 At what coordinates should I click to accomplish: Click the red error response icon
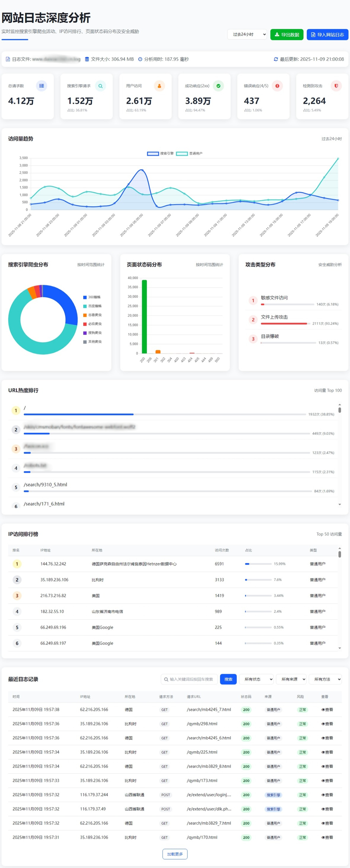coord(277,86)
